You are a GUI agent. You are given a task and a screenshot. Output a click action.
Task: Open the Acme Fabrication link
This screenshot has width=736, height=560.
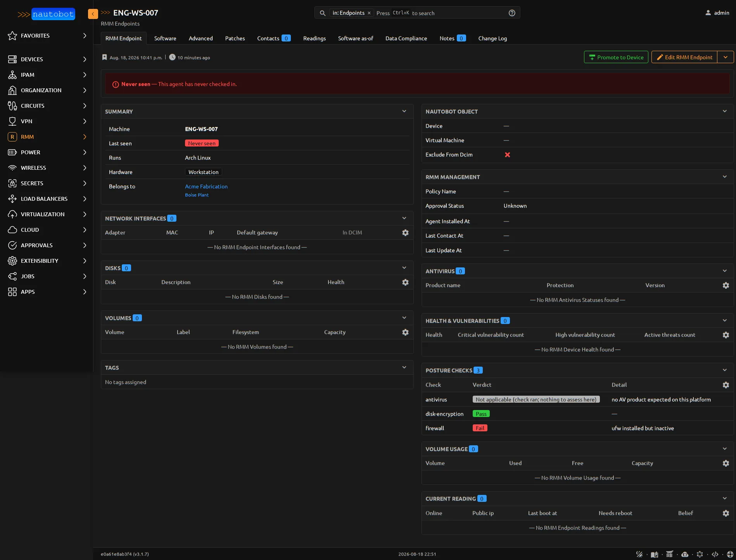coord(206,186)
